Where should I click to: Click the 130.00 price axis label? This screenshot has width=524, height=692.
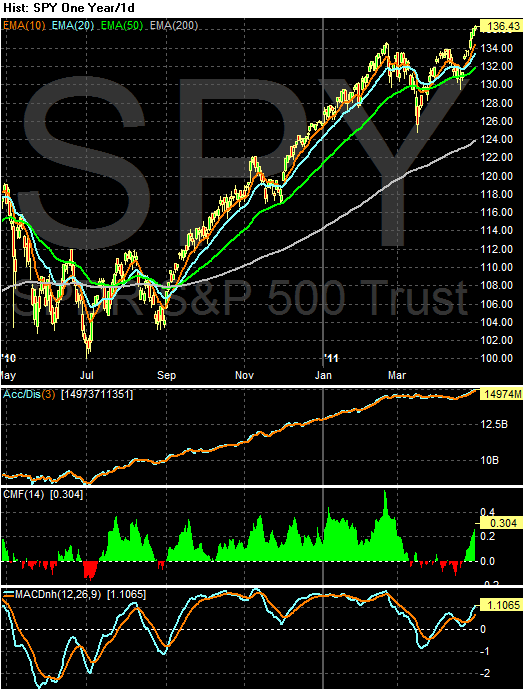[498, 84]
